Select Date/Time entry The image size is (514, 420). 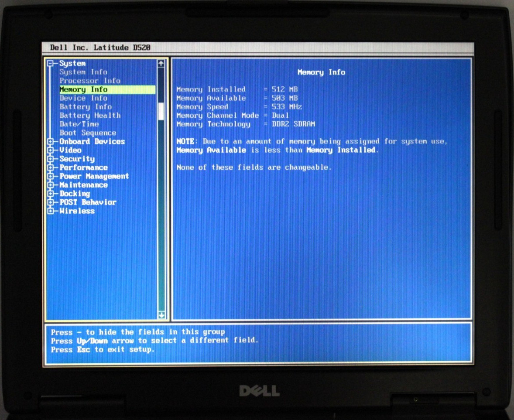click(x=79, y=124)
